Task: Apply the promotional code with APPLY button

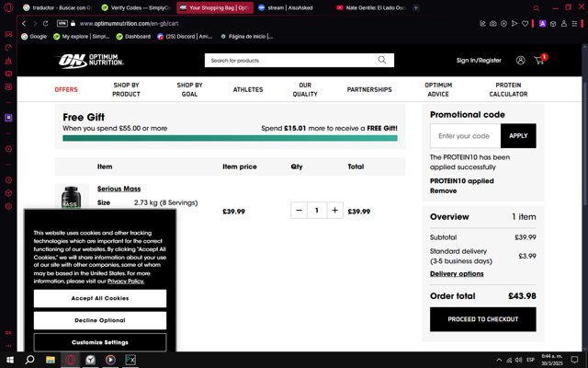Action: pos(518,135)
